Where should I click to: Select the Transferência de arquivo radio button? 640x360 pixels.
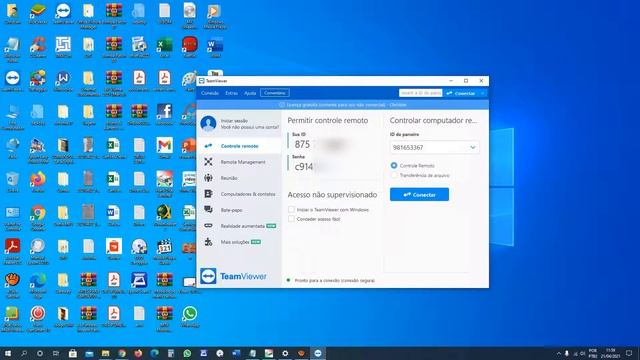pos(394,175)
